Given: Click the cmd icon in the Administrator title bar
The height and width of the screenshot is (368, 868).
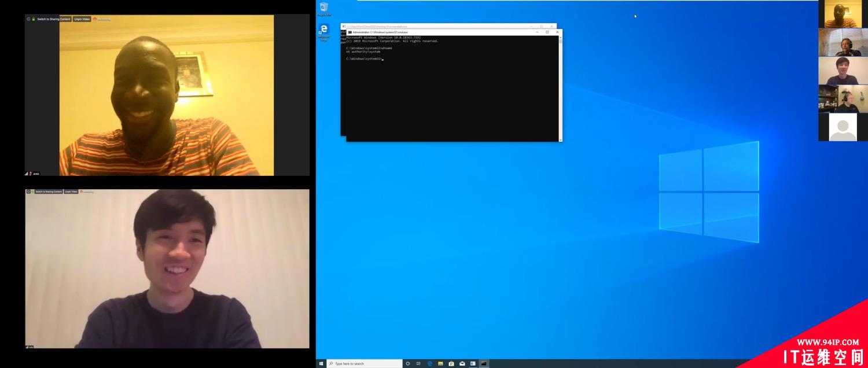Looking at the screenshot, I should pos(350,32).
